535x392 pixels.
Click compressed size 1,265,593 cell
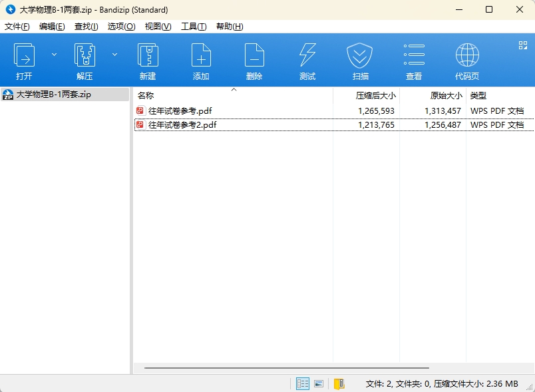coord(377,111)
